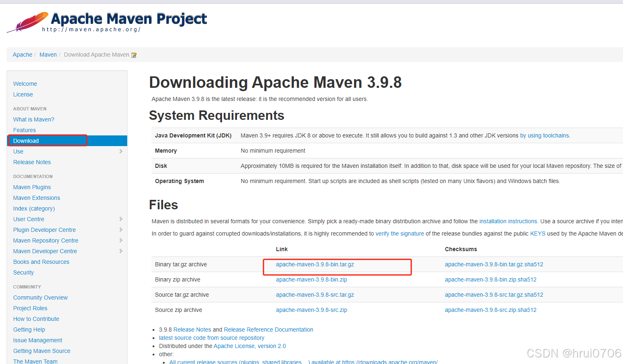Expand the Plugin Developer Centre section

pos(120,229)
